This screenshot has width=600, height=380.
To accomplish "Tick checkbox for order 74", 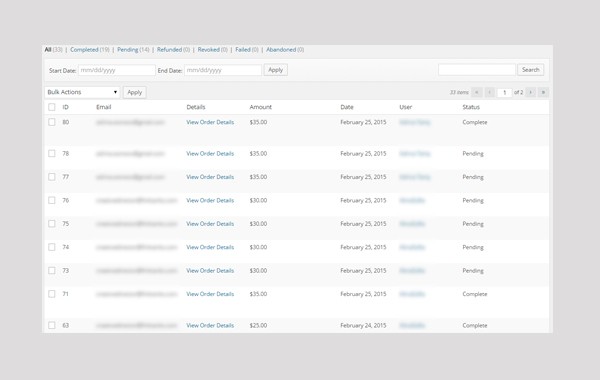I will click(52, 247).
